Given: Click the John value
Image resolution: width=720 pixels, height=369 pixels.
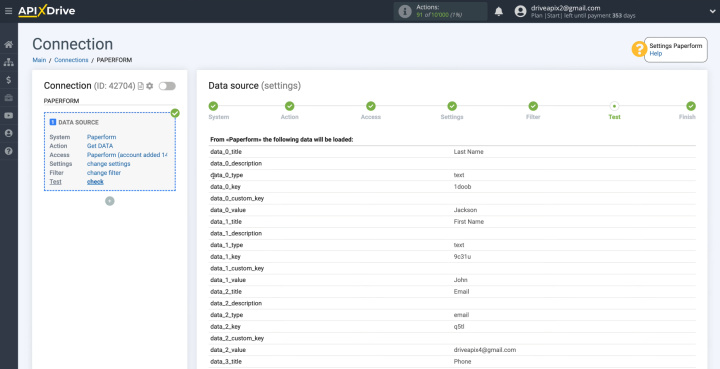Looking at the screenshot, I should (x=461, y=280).
